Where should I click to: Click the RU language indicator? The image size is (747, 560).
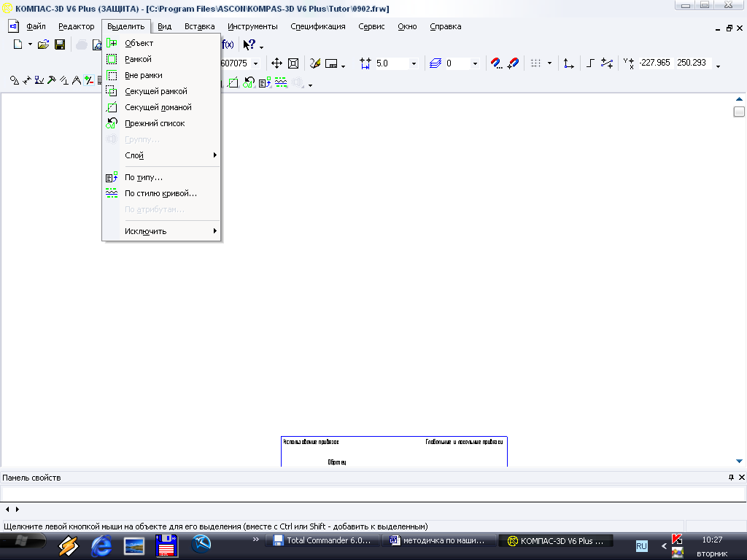coord(642,546)
